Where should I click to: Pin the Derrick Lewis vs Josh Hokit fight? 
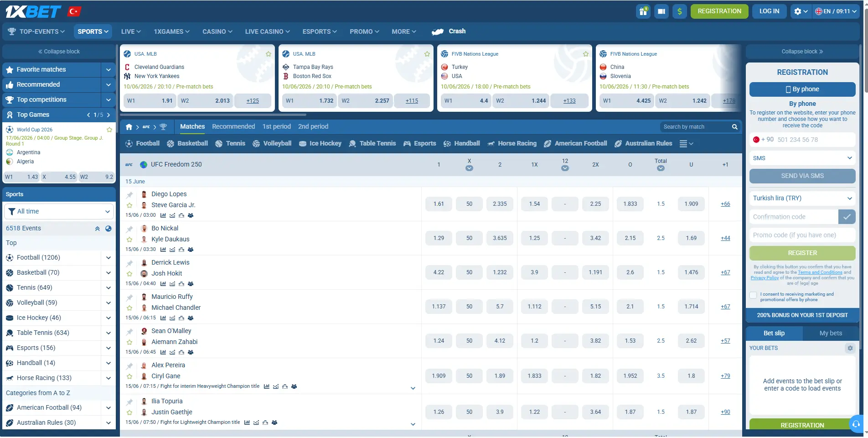click(x=129, y=263)
